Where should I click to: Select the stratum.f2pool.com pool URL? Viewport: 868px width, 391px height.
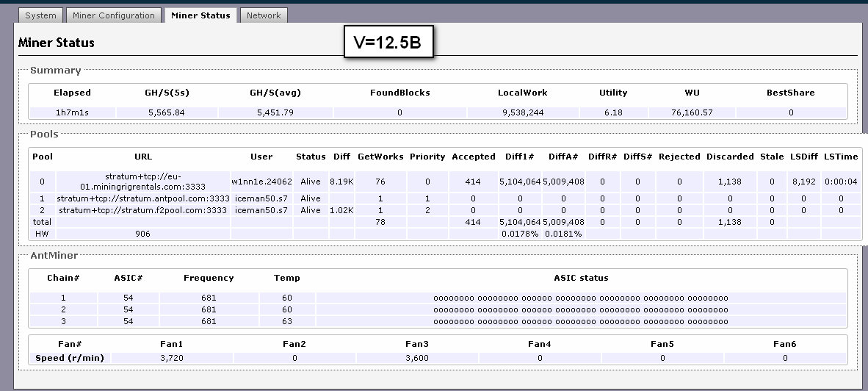[143, 210]
